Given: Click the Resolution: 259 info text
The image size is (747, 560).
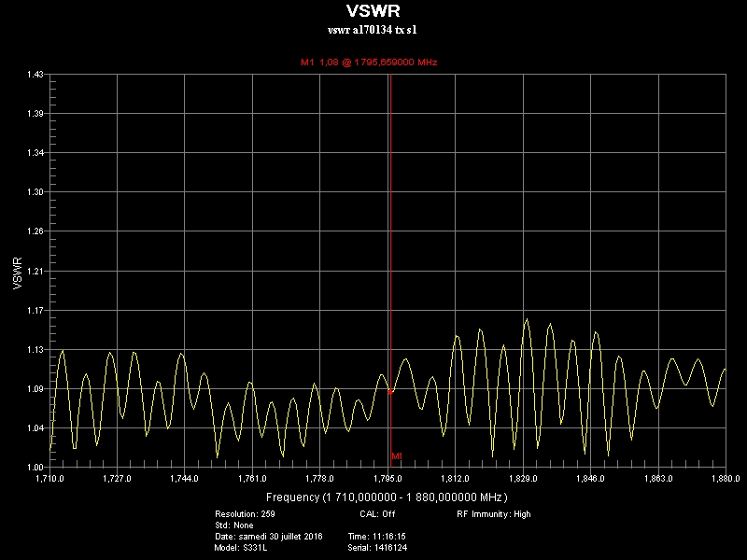Looking at the screenshot, I should 245,514.
